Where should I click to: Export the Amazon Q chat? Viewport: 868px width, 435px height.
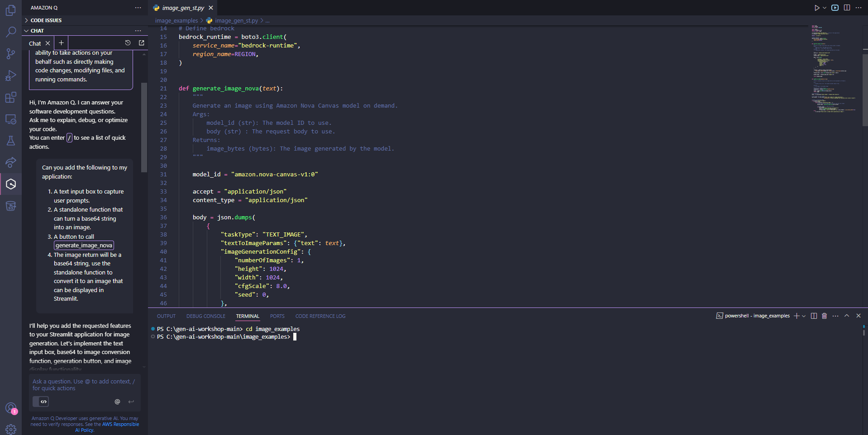142,43
